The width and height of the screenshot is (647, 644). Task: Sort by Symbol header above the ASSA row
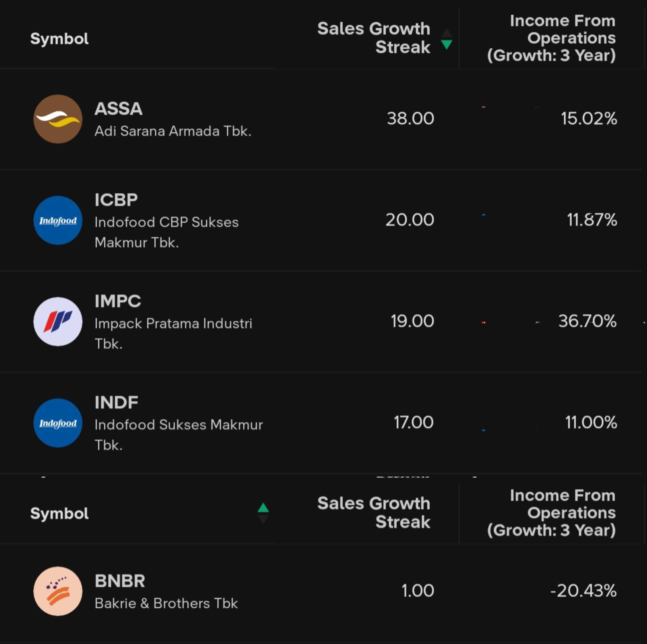click(x=59, y=39)
